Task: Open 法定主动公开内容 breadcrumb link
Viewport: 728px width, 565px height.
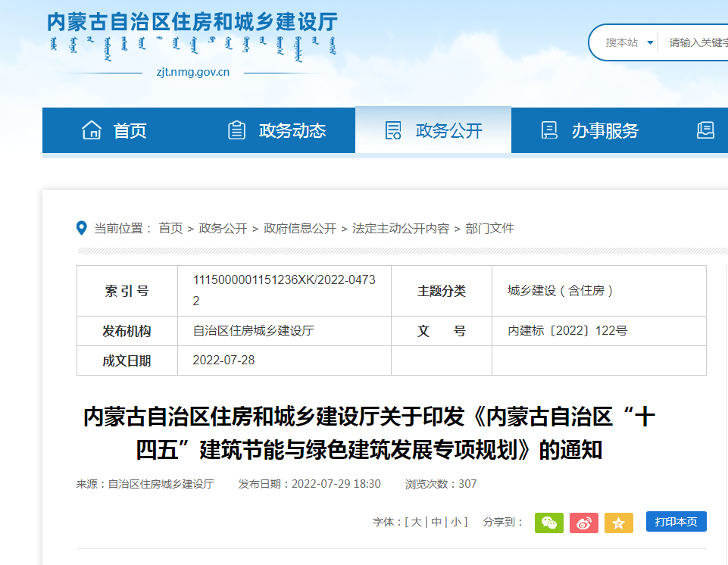Action: pyautogui.click(x=400, y=228)
